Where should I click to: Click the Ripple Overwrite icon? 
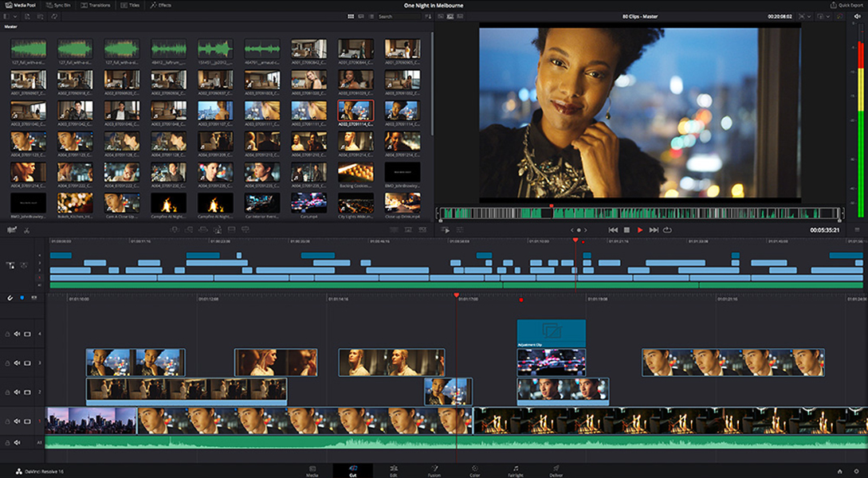pos(203,229)
